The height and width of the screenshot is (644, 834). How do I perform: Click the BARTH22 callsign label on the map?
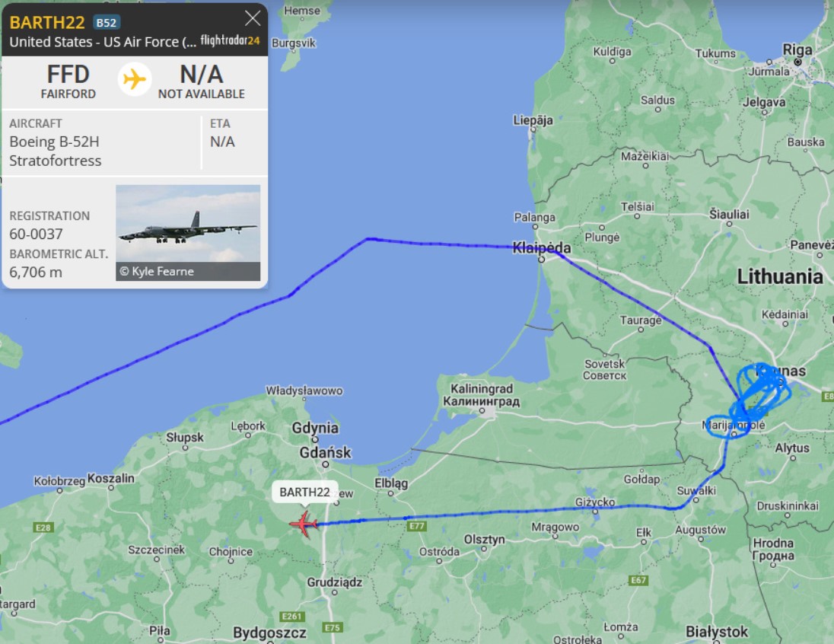click(x=305, y=493)
